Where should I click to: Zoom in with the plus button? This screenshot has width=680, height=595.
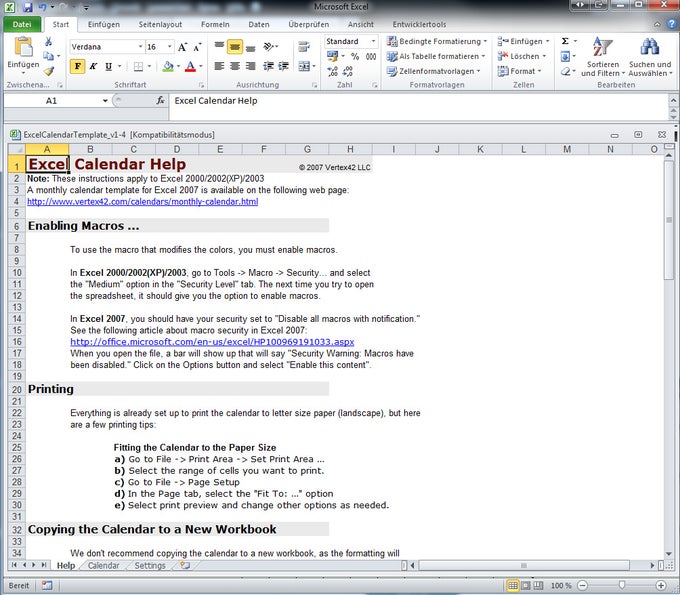(661, 585)
